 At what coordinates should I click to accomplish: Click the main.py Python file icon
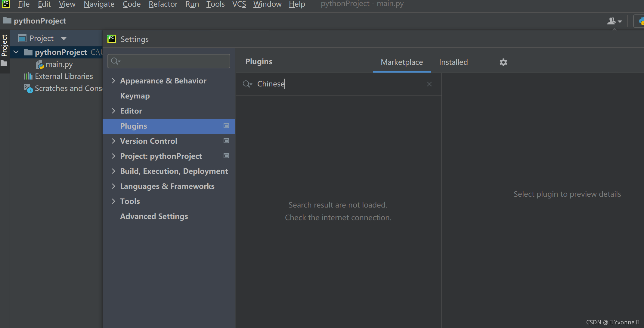[x=40, y=64]
